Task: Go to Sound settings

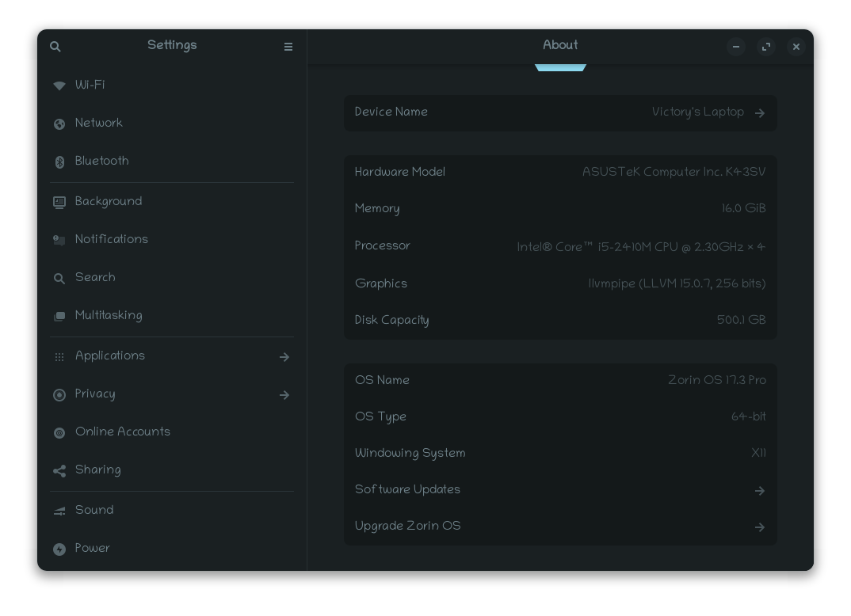Action: tap(171, 510)
